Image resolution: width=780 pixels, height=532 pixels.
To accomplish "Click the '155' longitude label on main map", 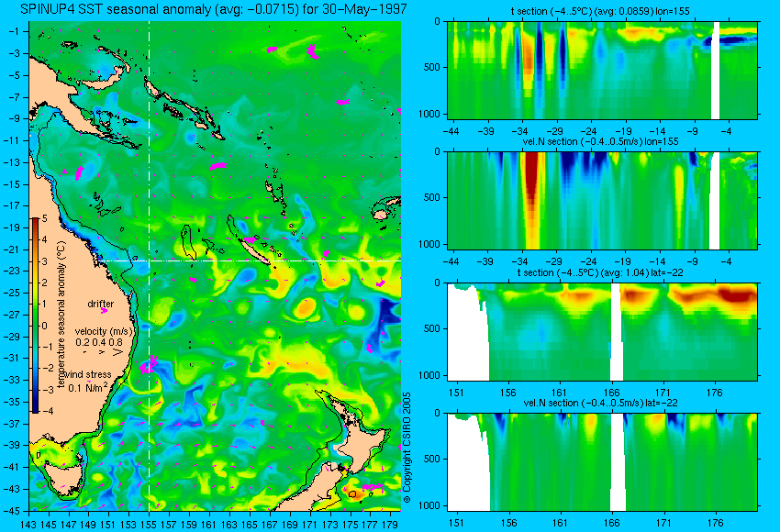I will click(x=149, y=524).
